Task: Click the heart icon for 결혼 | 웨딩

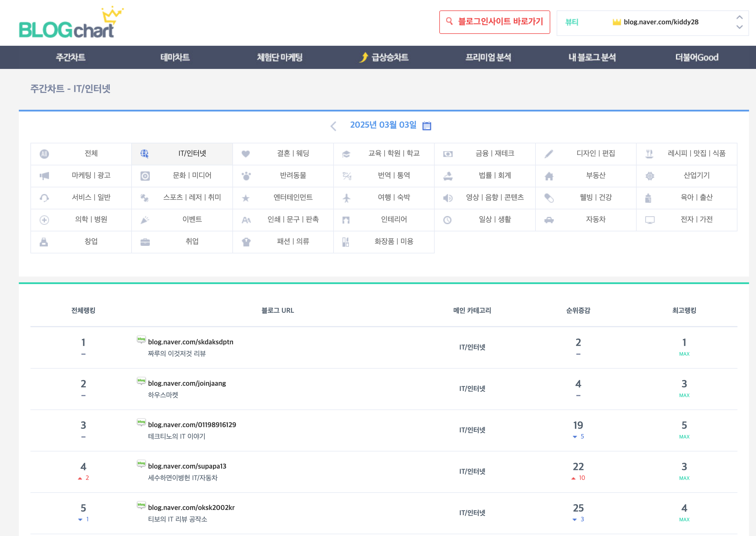Action: 245,154
